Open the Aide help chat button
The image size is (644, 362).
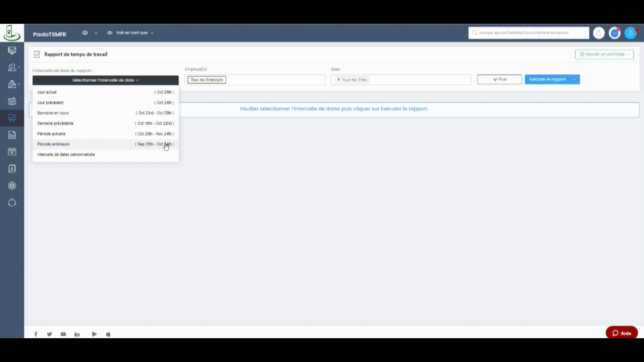[x=622, y=333]
